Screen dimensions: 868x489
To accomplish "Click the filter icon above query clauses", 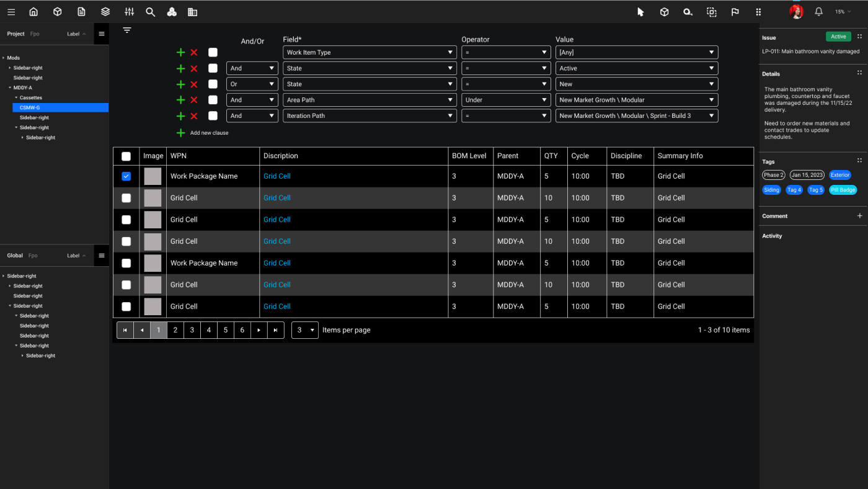I will pos(127,30).
